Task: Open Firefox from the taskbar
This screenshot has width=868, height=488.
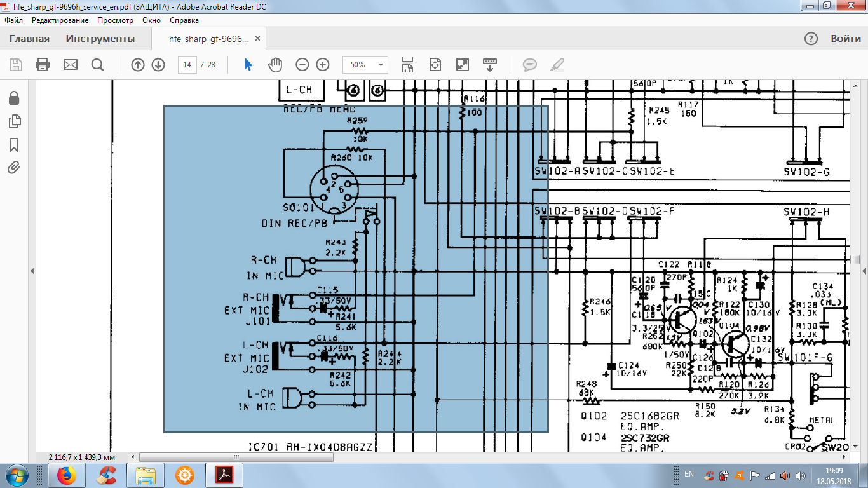Action: [x=66, y=475]
